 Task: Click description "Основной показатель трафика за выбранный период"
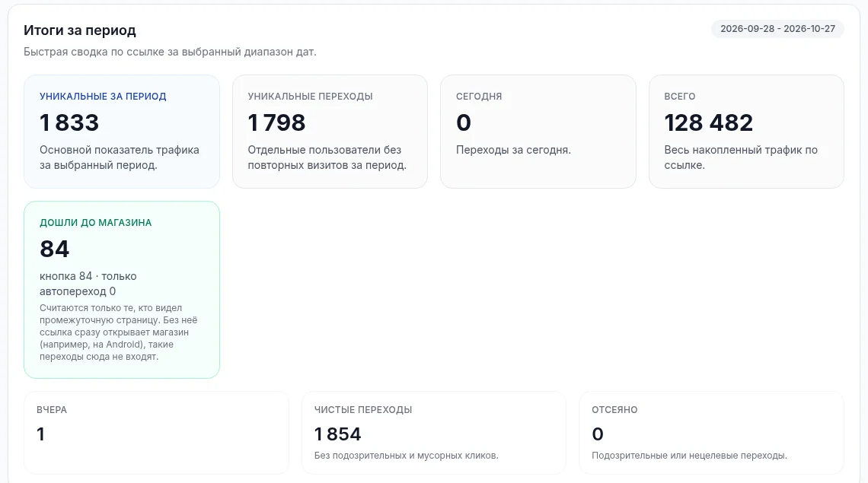(119, 157)
